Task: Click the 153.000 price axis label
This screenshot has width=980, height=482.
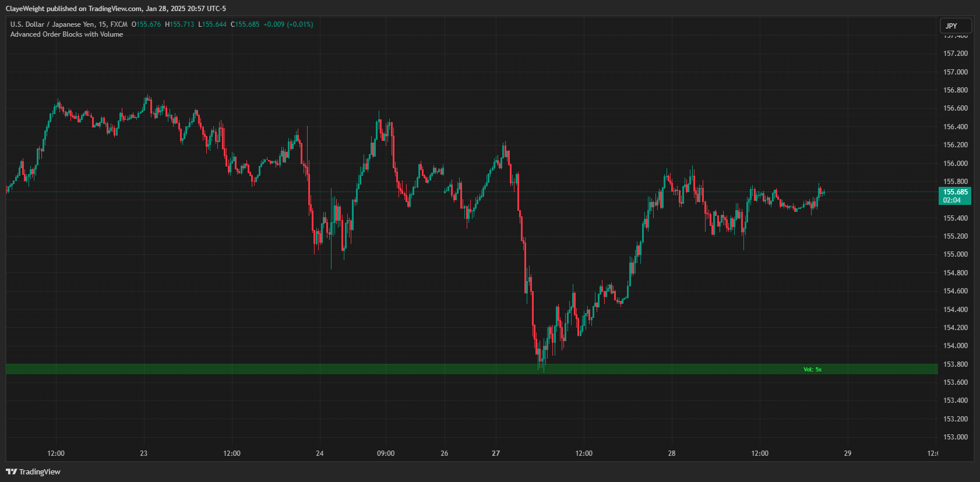Action: coord(955,437)
